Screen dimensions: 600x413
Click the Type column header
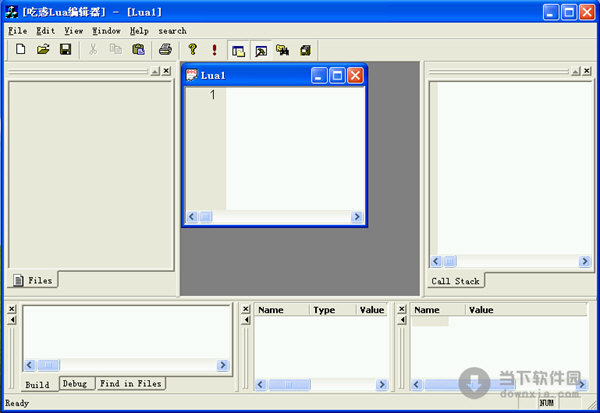[333, 310]
